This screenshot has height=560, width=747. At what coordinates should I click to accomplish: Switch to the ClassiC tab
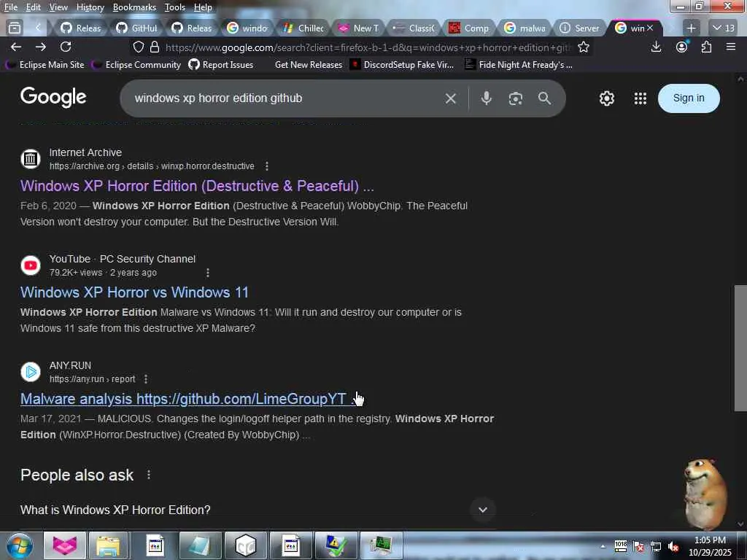(414, 28)
